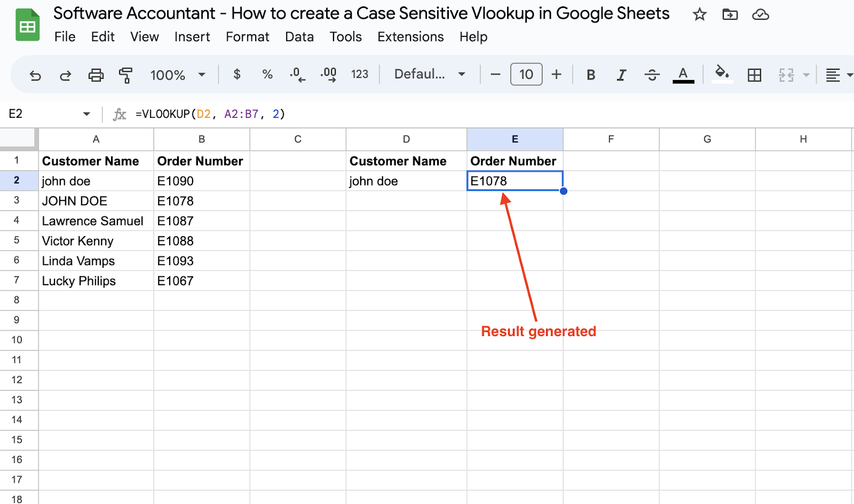Toggle strikethrough formatting
The image size is (854, 504).
(652, 75)
